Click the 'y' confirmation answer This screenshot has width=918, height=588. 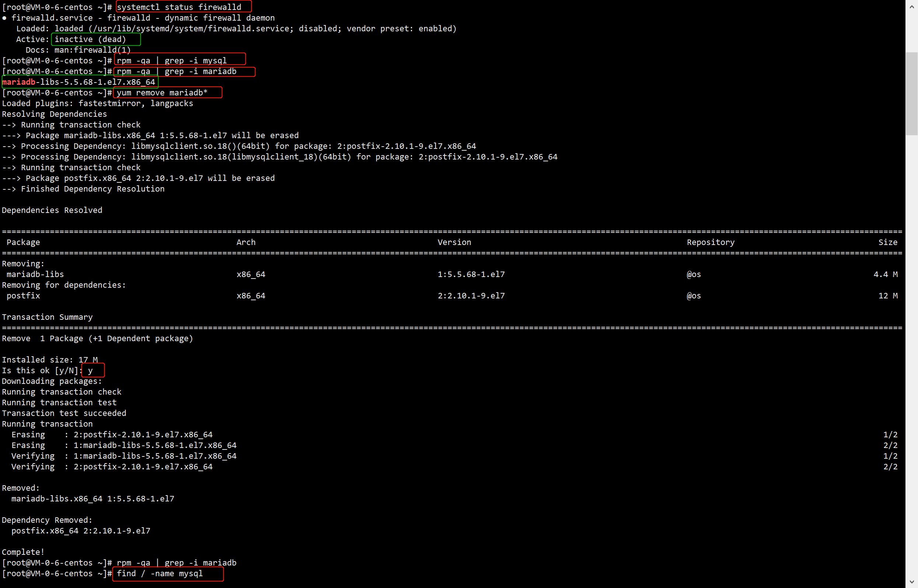(91, 370)
